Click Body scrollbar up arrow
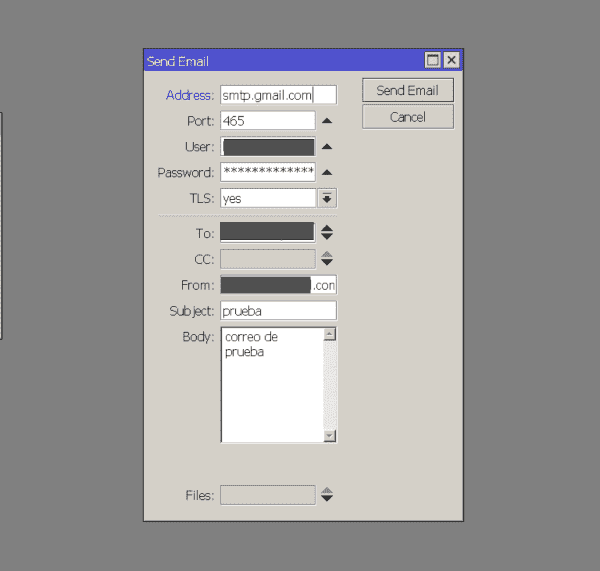This screenshot has height=571, width=600. 330,334
